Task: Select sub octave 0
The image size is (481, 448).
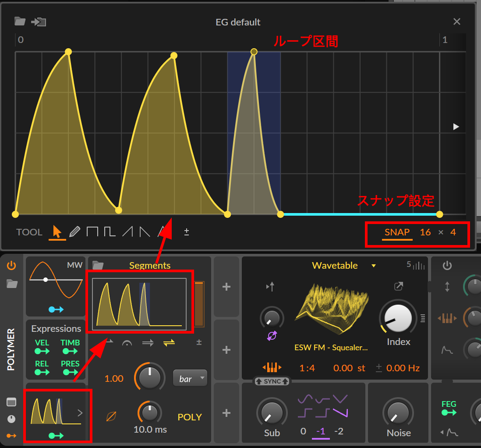Action: (x=304, y=431)
